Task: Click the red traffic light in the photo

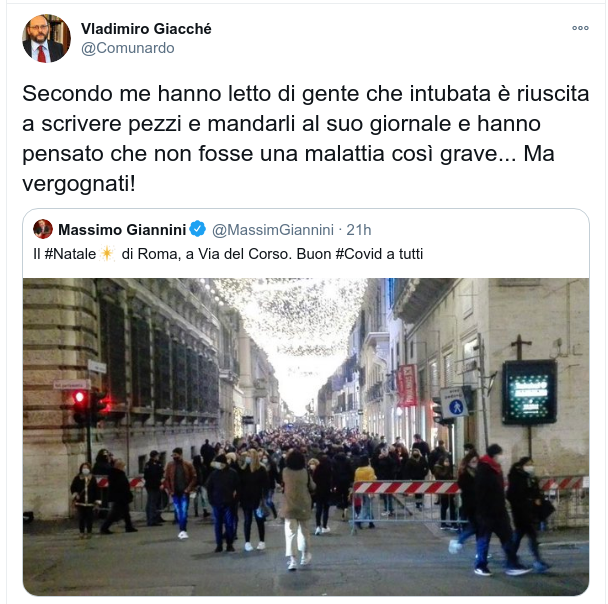Action: (79, 397)
